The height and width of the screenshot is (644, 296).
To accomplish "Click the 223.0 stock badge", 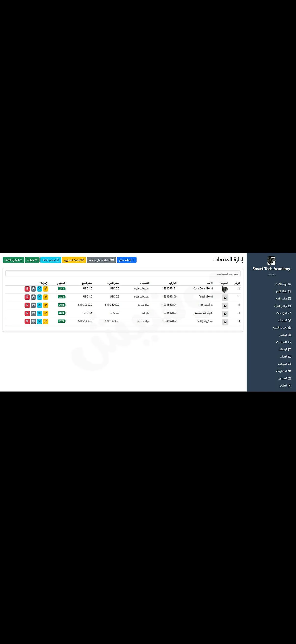I will pos(61,297).
